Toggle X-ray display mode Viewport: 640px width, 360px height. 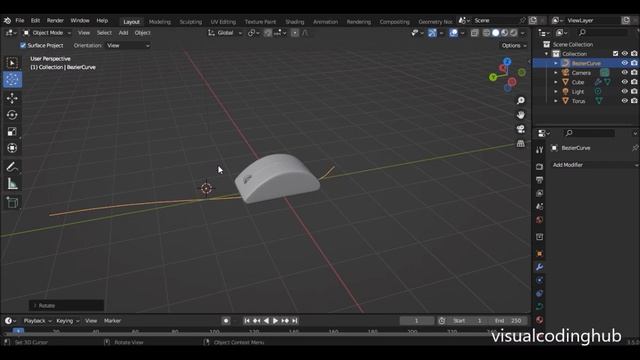click(x=474, y=33)
